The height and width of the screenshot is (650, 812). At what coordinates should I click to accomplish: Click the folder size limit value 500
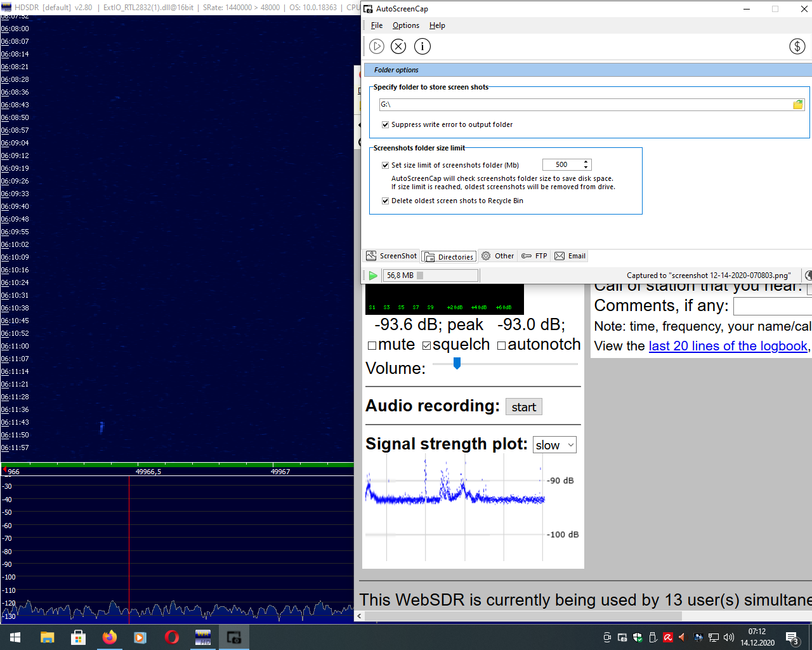562,164
